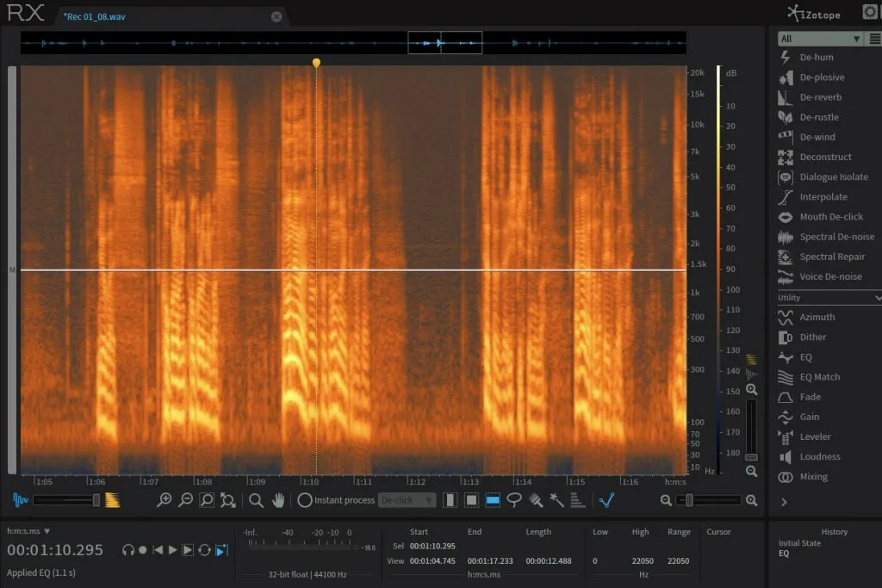Open the Mouth De-click module
The height and width of the screenshot is (588, 882).
pyautogui.click(x=821, y=217)
